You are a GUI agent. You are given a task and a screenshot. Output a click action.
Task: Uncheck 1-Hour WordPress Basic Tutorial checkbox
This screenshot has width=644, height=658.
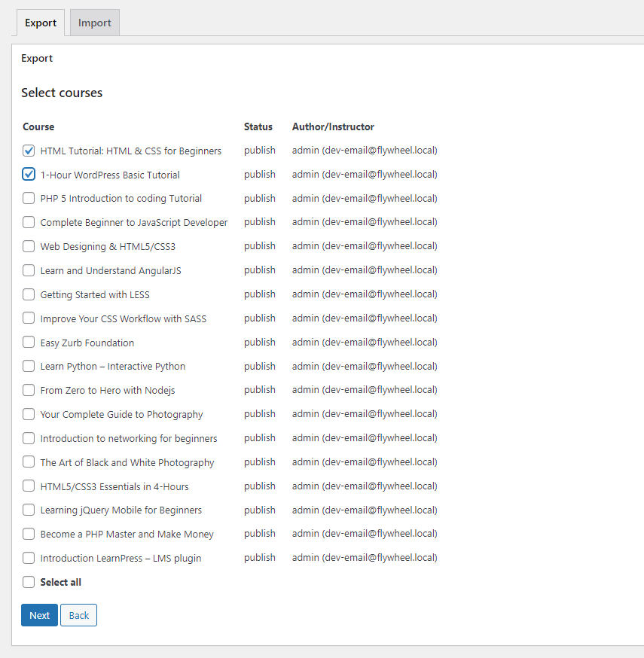[29, 174]
